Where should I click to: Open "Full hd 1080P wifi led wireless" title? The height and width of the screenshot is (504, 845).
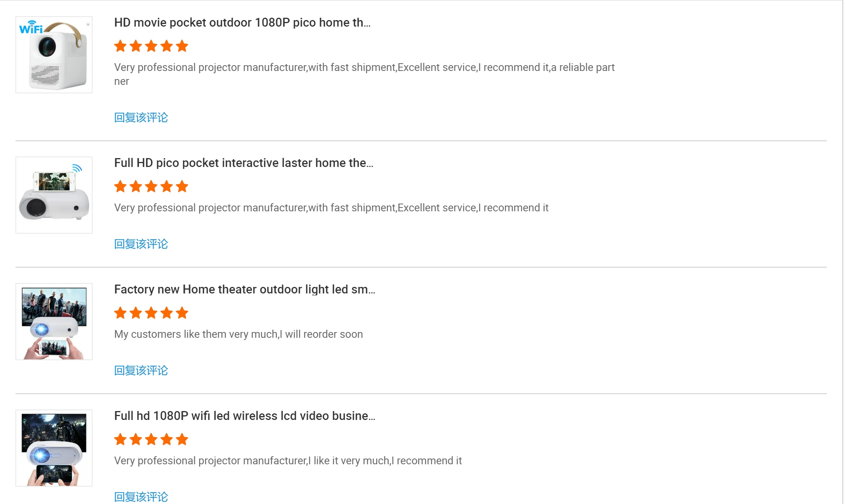tap(245, 416)
